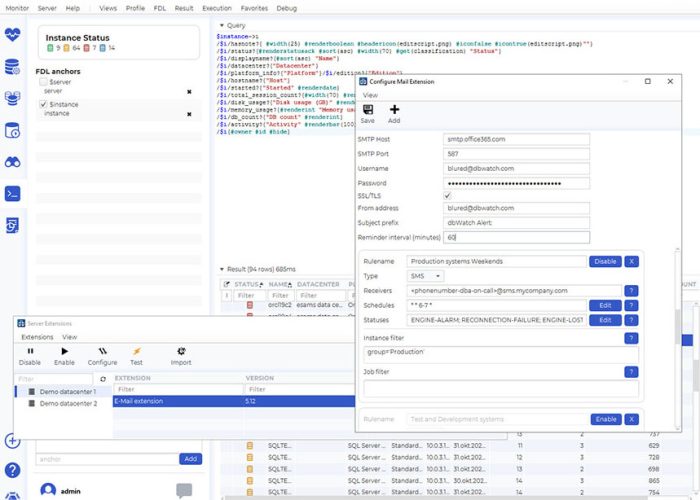Toggle the $instance anchor checkbox

pyautogui.click(x=43, y=104)
